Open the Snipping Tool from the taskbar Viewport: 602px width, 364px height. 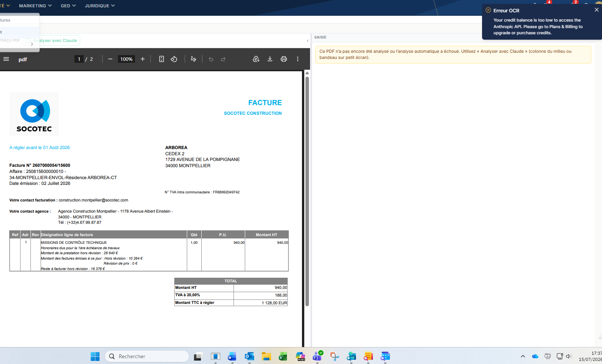[334, 356]
